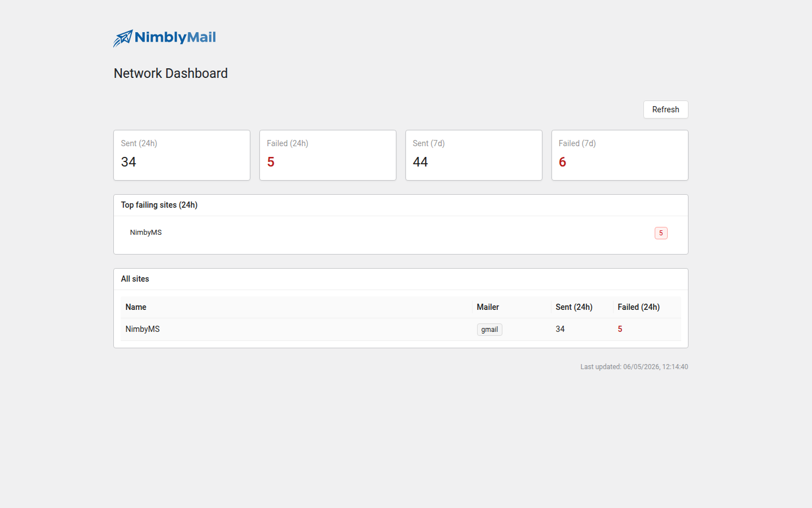The height and width of the screenshot is (508, 812).
Task: Select the Network Dashboard heading
Action: (x=171, y=73)
